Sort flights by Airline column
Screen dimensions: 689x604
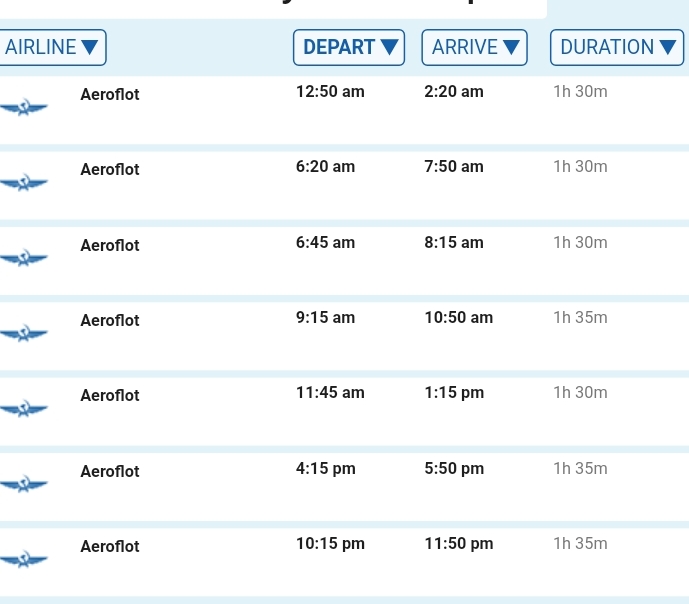pyautogui.click(x=52, y=47)
